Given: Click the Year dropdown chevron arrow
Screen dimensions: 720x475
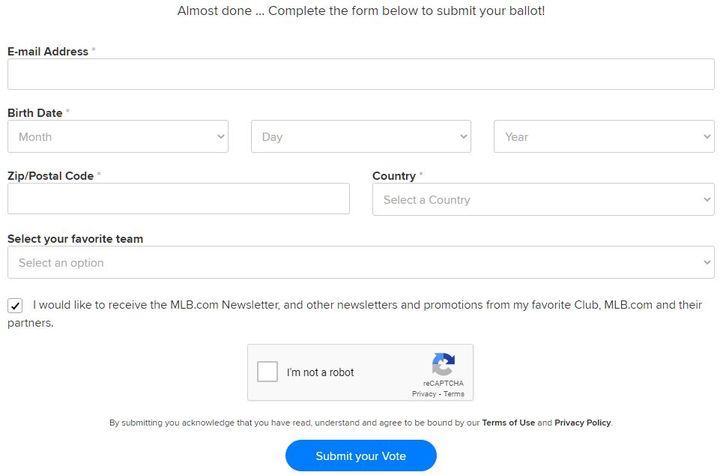Looking at the screenshot, I should click(706, 137).
